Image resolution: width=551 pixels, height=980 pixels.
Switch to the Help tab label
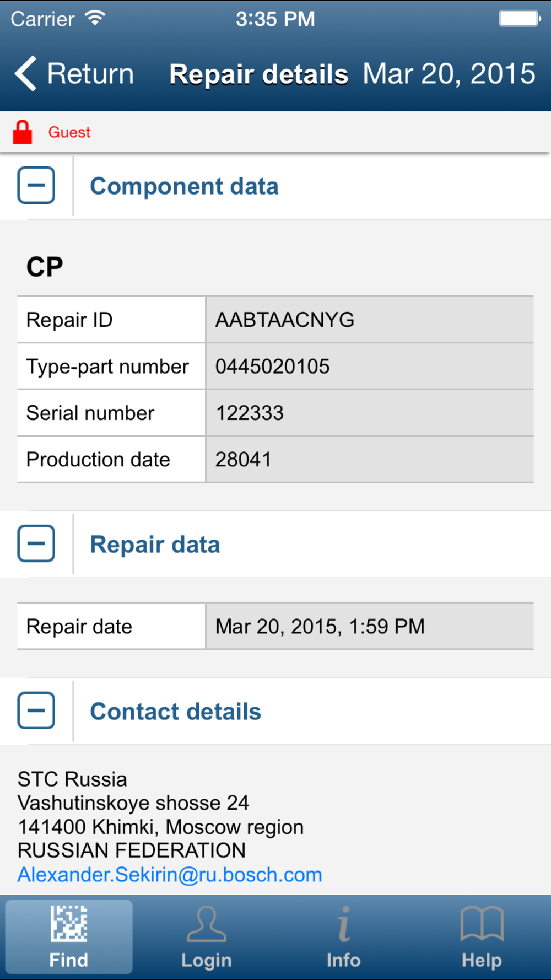(482, 960)
